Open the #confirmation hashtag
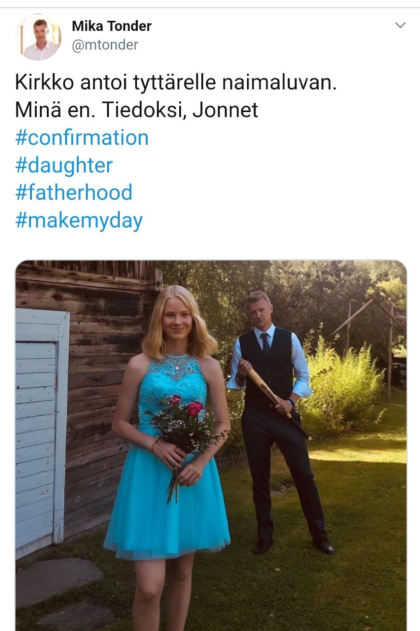 [x=82, y=138]
